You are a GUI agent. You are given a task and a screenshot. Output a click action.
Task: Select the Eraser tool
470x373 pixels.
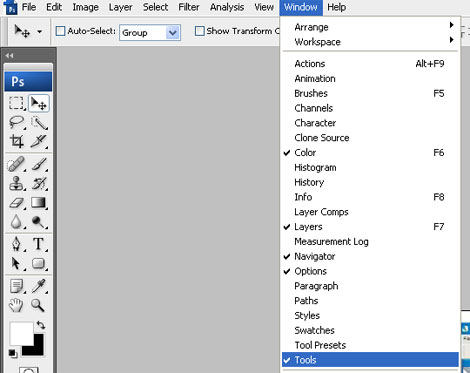[16, 202]
